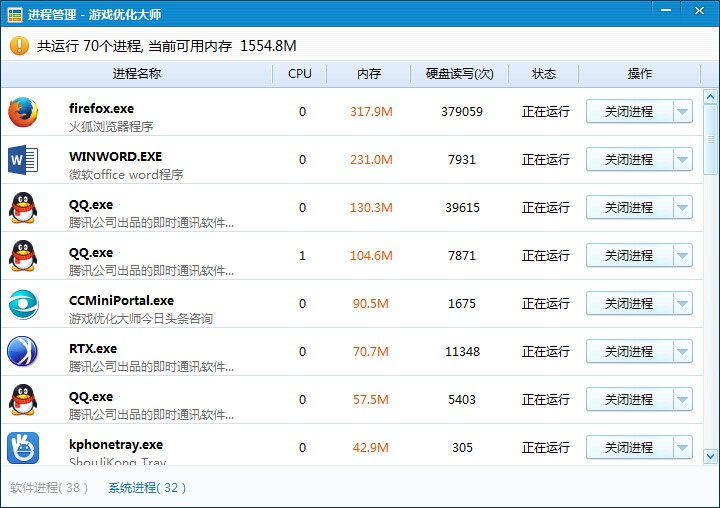Click the yellow warning exclamation icon
The width and height of the screenshot is (720, 508).
[x=19, y=45]
